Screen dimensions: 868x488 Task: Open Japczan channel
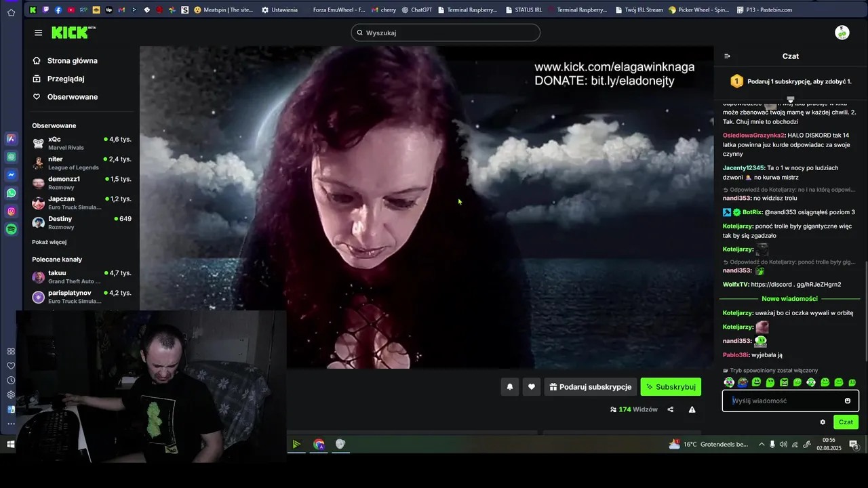[81, 203]
